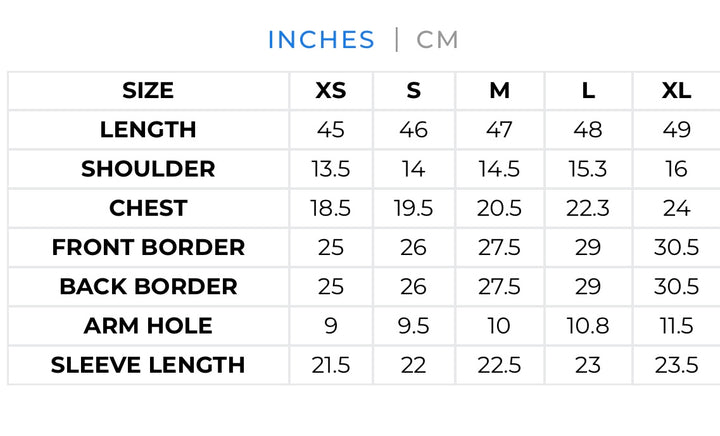Image resolution: width=720 pixels, height=436 pixels.
Task: Click the SLEEVE LENGTH row label
Action: [x=148, y=365]
